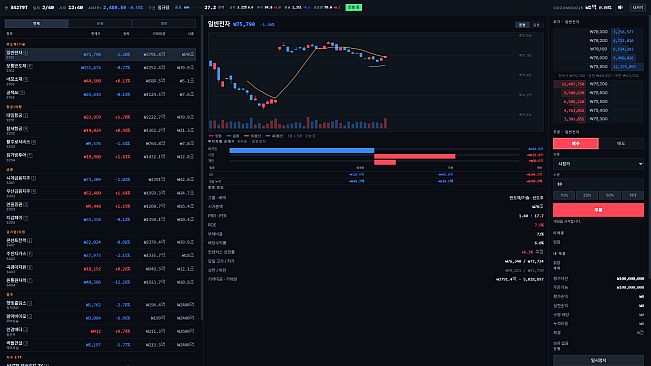
Task: Mute sound with the speaker icon
Action: click(x=620, y=7)
